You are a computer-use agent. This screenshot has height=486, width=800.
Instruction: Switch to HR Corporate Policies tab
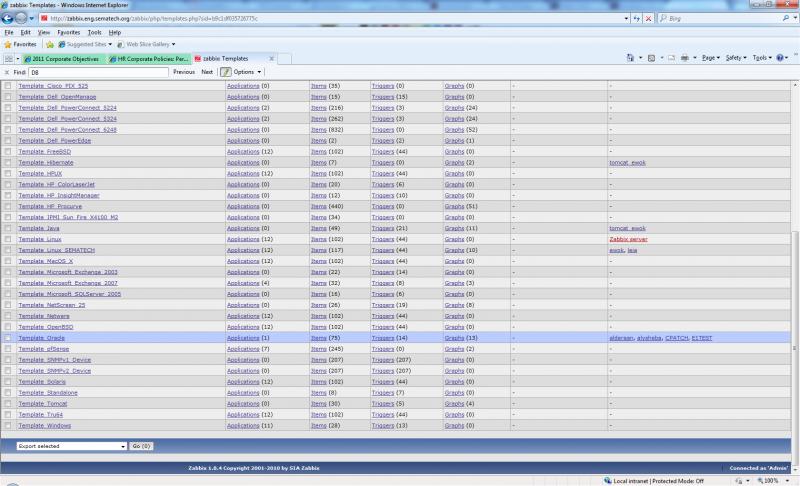pyautogui.click(x=148, y=59)
